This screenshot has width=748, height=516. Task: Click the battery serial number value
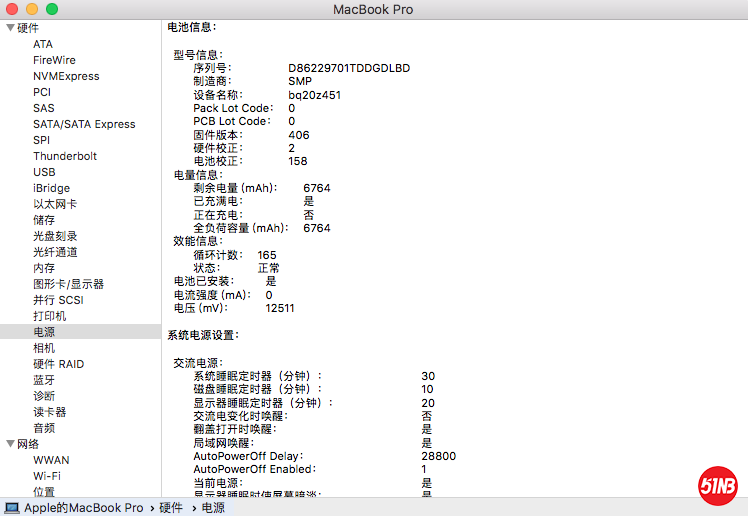click(349, 68)
